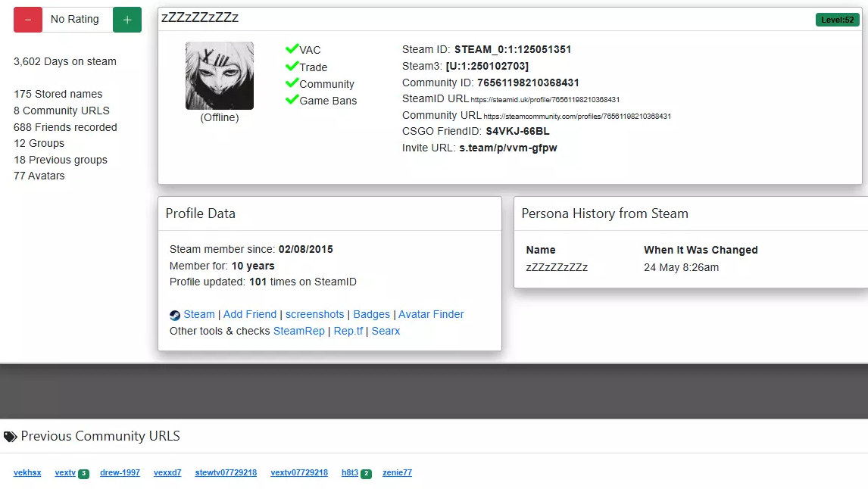Viewport: 868px width, 489px height.
Task: Click the 688 Friends recorded entry
Action: tap(65, 127)
